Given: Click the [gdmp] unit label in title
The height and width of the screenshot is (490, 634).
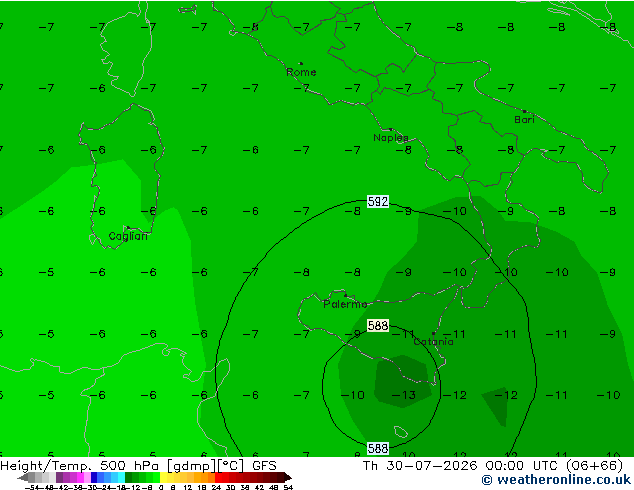Looking at the screenshot, I should click(x=191, y=466).
